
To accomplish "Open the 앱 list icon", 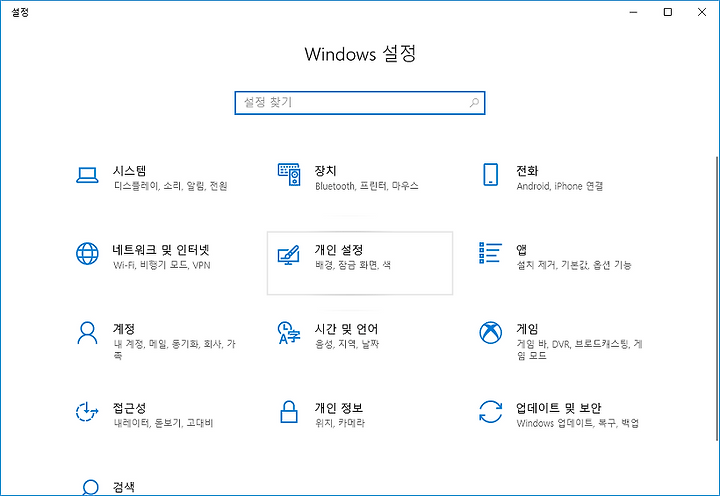I will click(490, 253).
